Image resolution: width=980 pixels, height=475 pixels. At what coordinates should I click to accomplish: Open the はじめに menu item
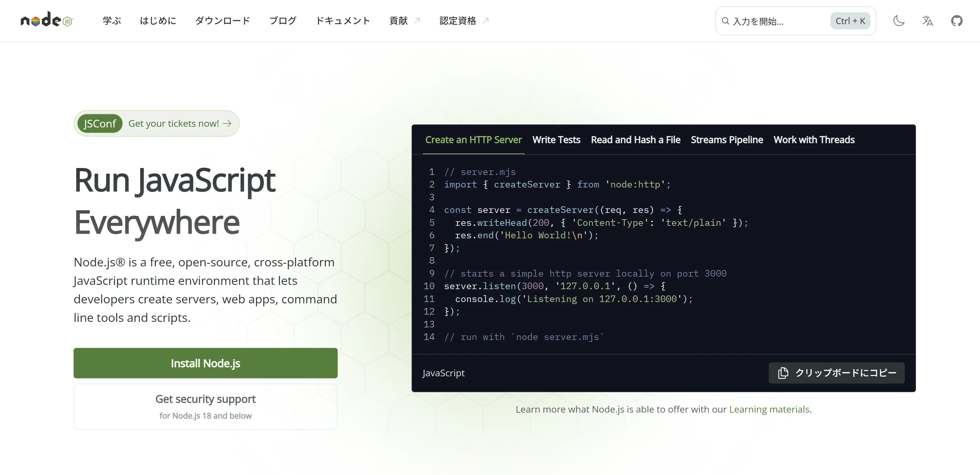[158, 20]
